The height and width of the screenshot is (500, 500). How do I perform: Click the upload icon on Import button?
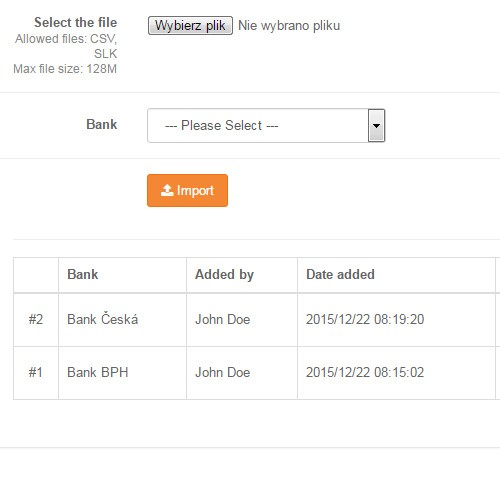click(x=167, y=190)
